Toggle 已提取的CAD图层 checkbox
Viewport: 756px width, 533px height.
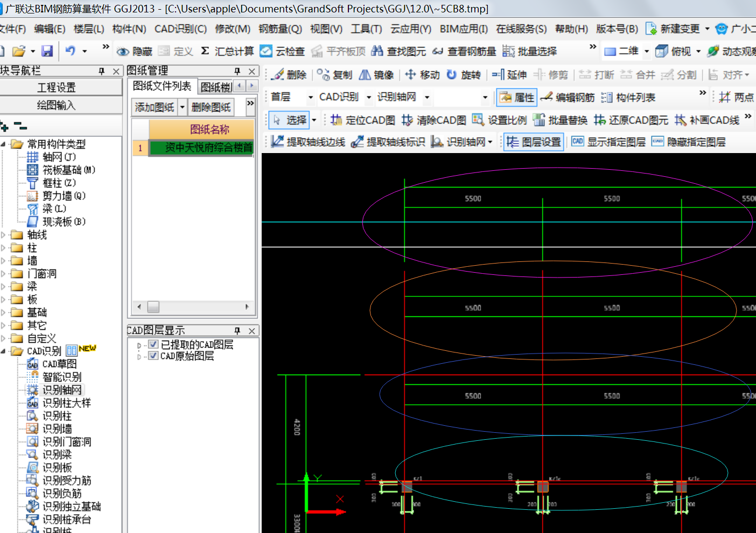153,344
